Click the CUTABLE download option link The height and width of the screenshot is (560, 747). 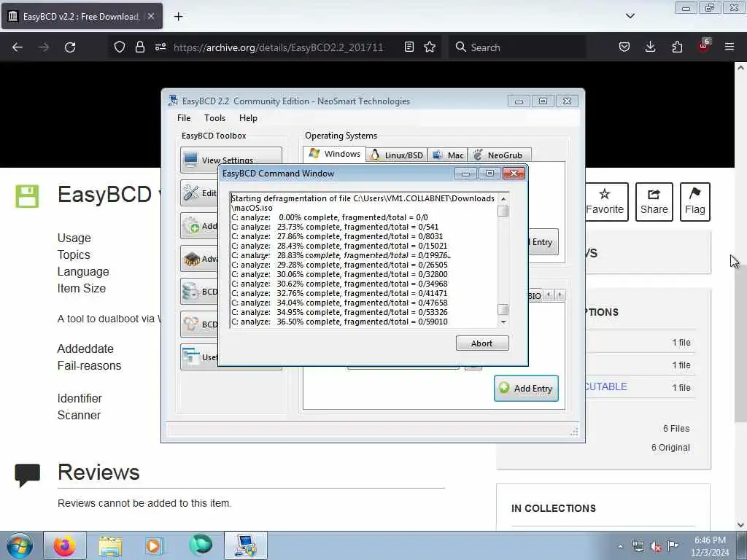tap(605, 386)
